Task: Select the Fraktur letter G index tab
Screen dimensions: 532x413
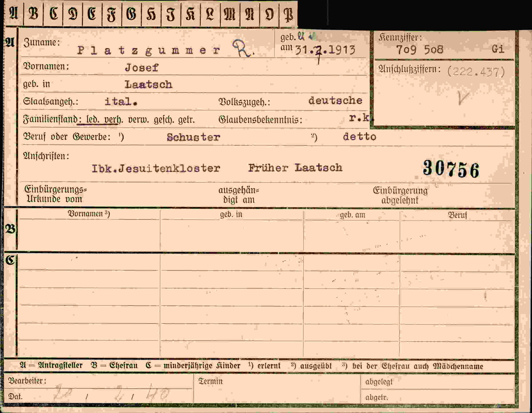Action: (x=131, y=14)
